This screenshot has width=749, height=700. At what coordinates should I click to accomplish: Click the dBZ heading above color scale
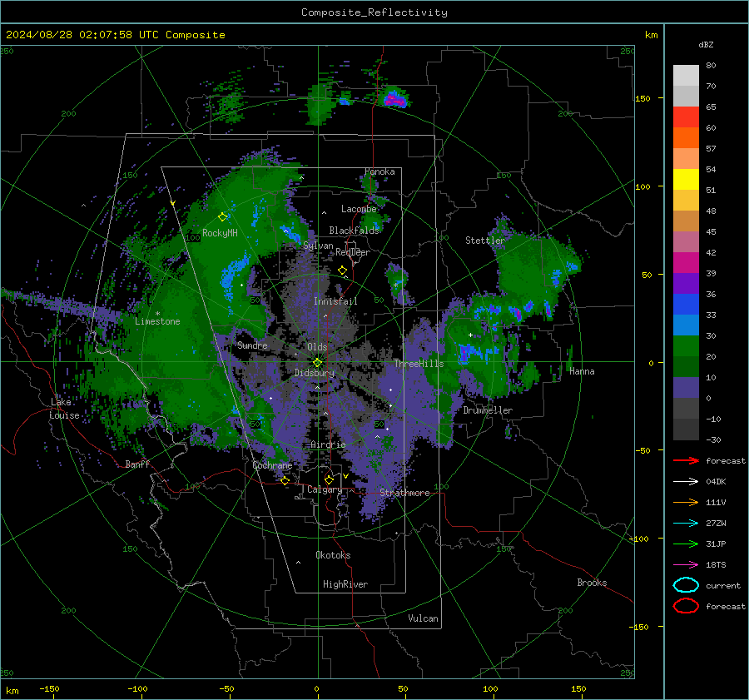click(706, 44)
